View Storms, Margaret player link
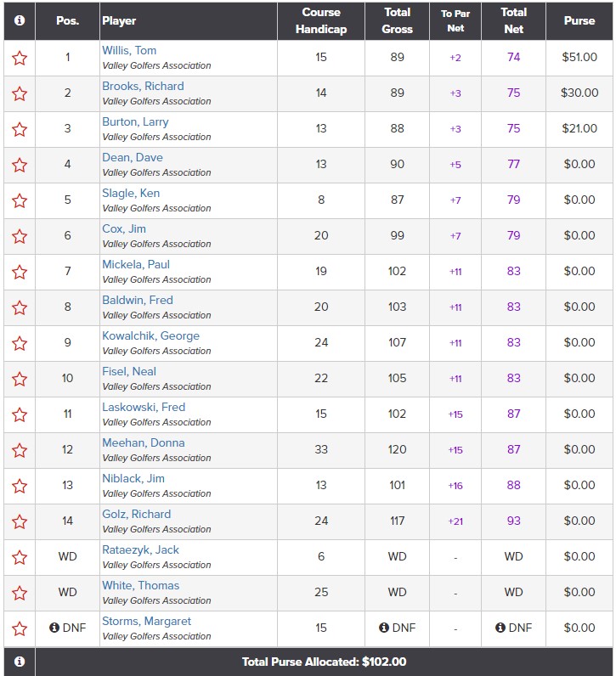616x676 pixels. 147,622
